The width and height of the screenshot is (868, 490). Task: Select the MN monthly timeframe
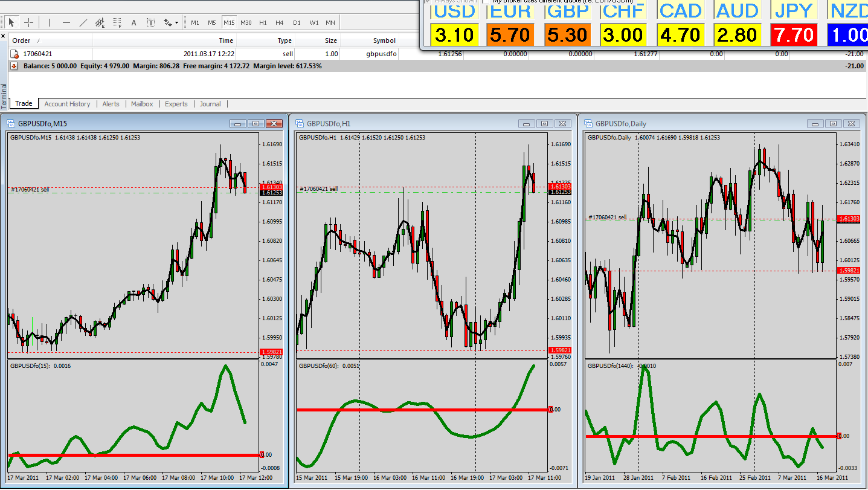[x=330, y=22]
